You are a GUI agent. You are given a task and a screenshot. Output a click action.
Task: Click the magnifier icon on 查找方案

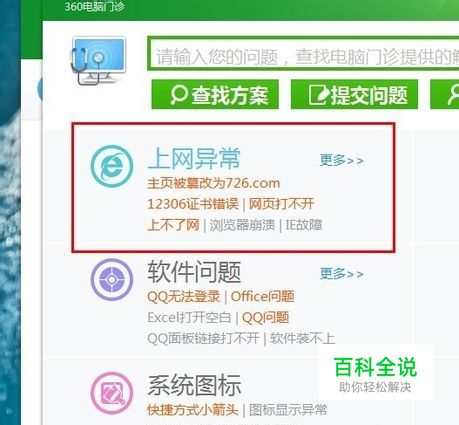point(178,95)
